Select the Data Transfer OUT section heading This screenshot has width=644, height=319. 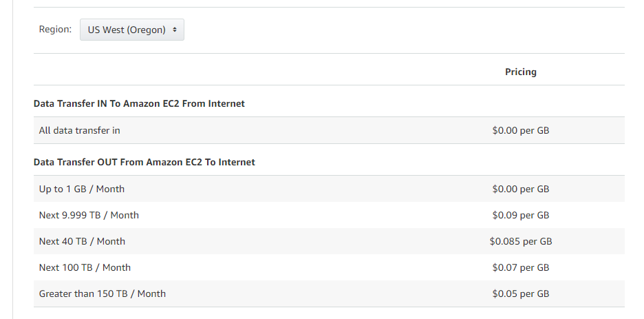(x=144, y=162)
